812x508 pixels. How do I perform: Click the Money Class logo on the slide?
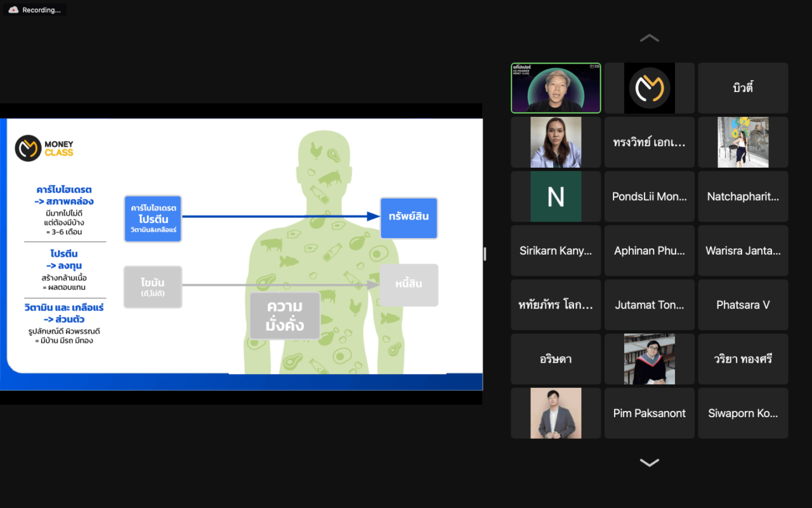(45, 149)
